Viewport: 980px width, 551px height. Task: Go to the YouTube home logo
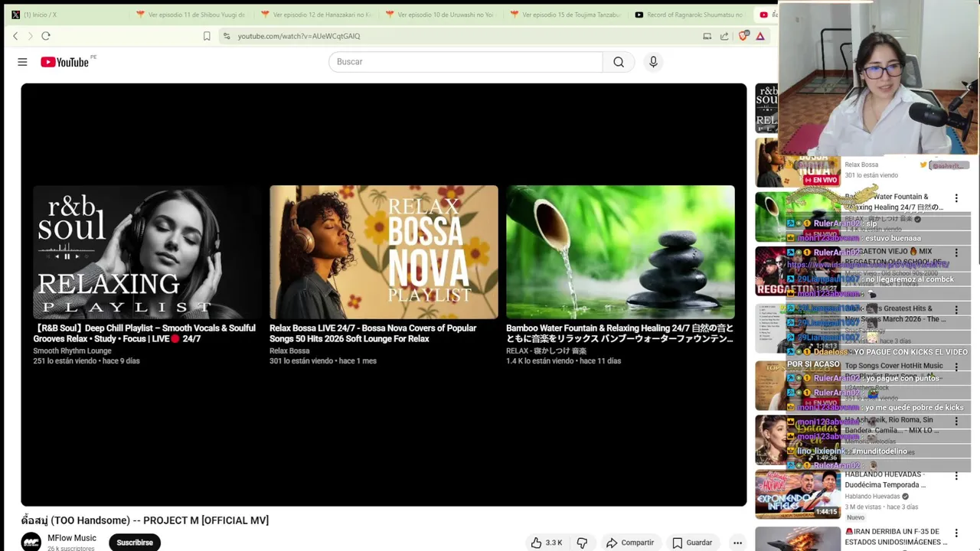pos(65,62)
